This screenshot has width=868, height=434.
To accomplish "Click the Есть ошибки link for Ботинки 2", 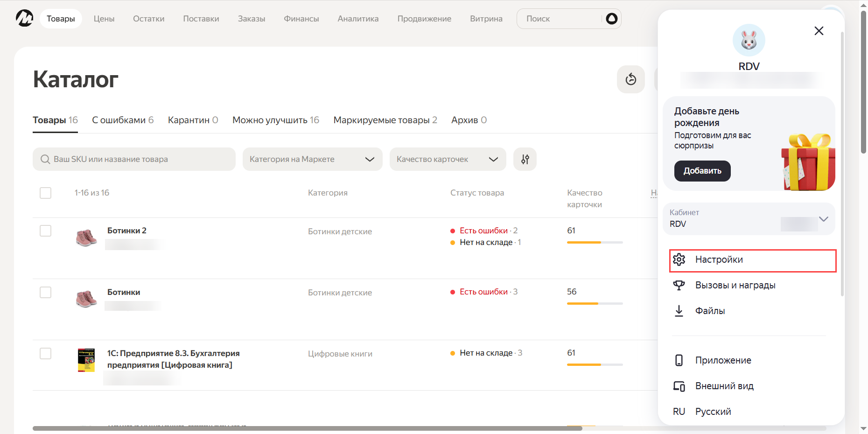I will point(483,231).
